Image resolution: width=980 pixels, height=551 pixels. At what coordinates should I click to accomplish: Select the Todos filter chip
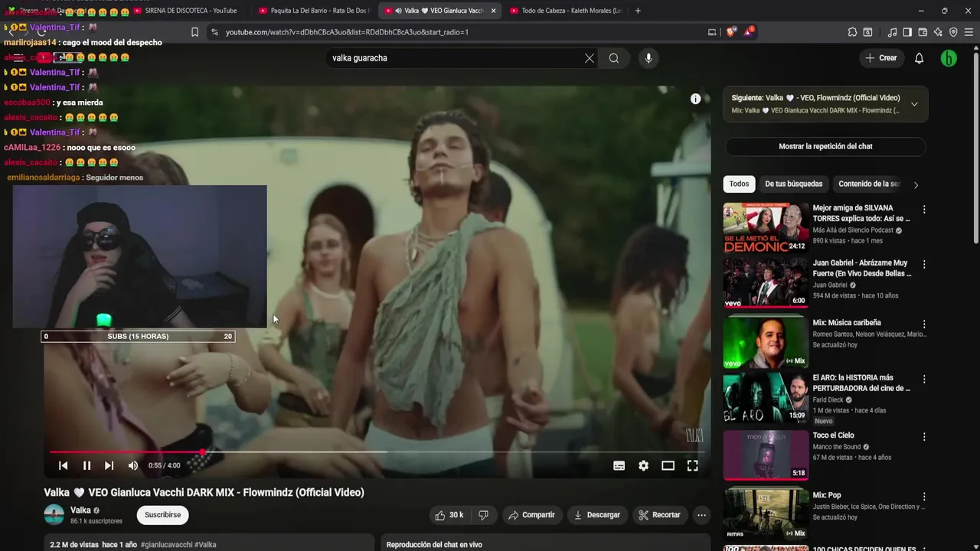pos(739,184)
